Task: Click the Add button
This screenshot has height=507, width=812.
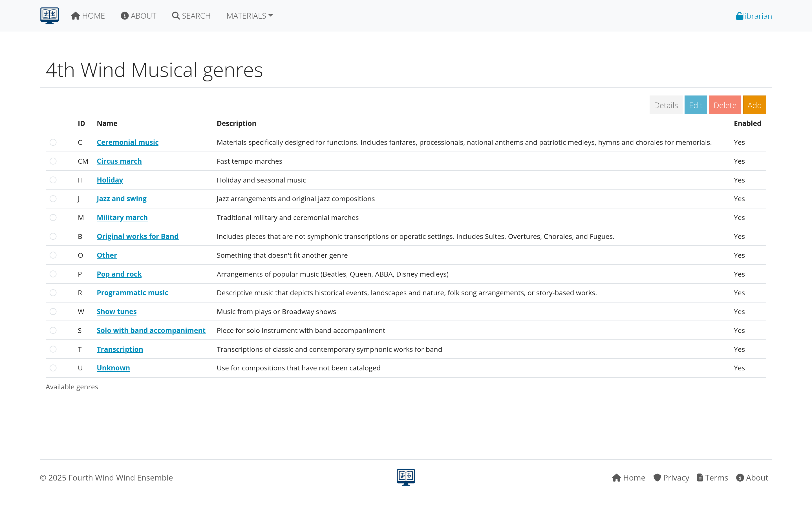Action: coord(754,104)
